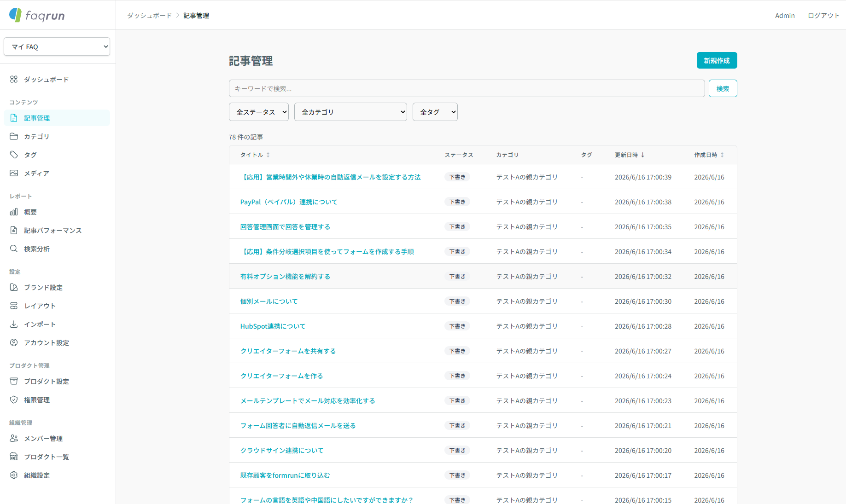
Task: Click sort arrows next to 作成日時 header
Action: coord(722,155)
